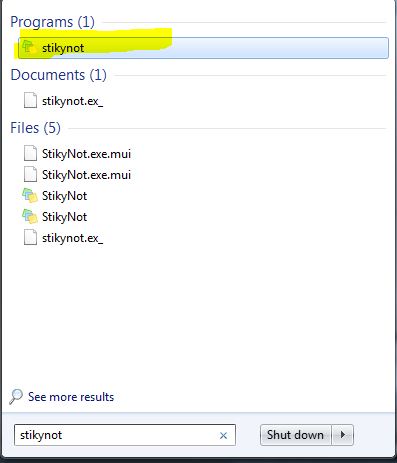Open the second StikyNot sticky-notes icon under Files
397x463 pixels.
click(29, 216)
